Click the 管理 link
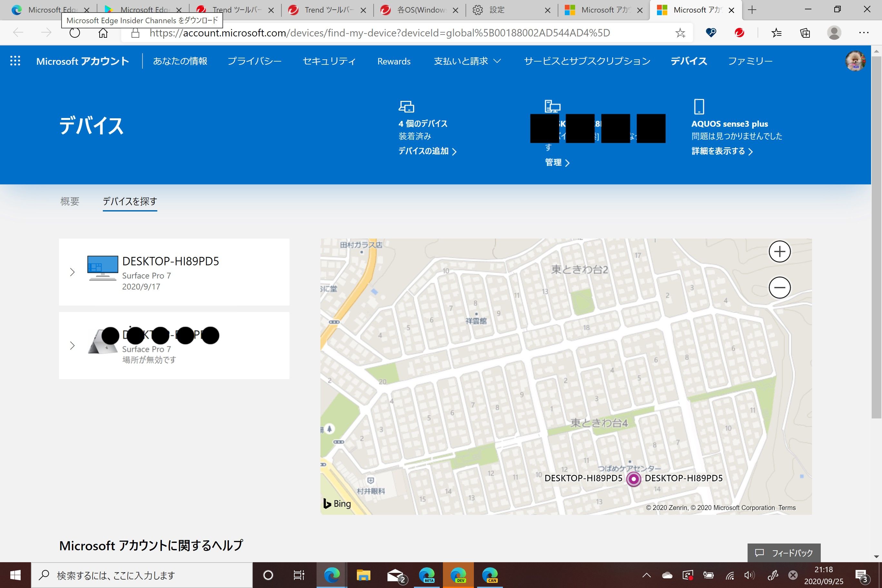Screen dimensions: 882x588 [557, 162]
